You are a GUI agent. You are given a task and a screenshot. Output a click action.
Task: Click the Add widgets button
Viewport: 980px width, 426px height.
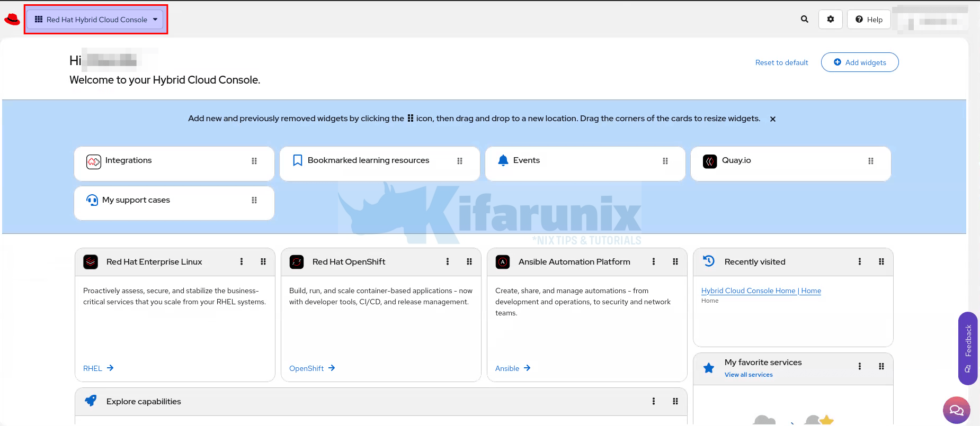[860, 62]
